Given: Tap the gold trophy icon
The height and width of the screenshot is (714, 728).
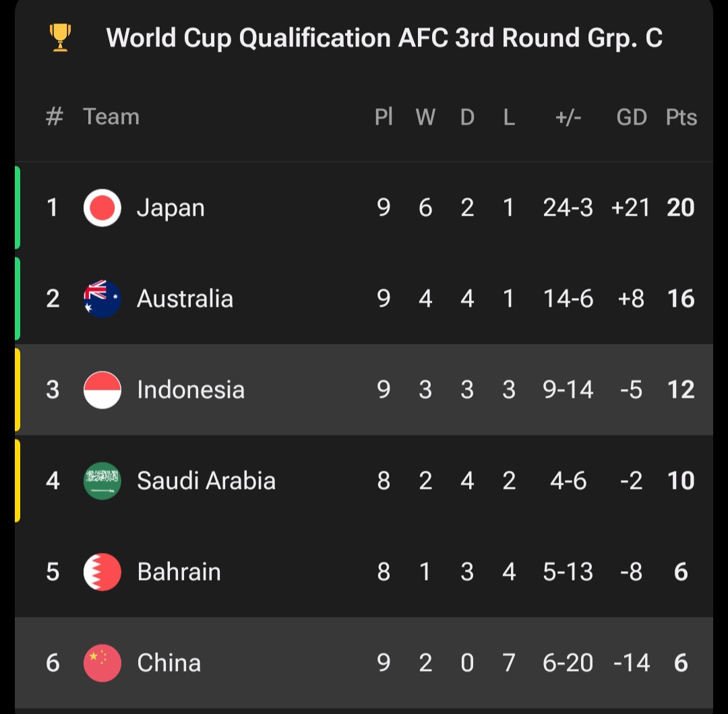Looking at the screenshot, I should 60,38.
